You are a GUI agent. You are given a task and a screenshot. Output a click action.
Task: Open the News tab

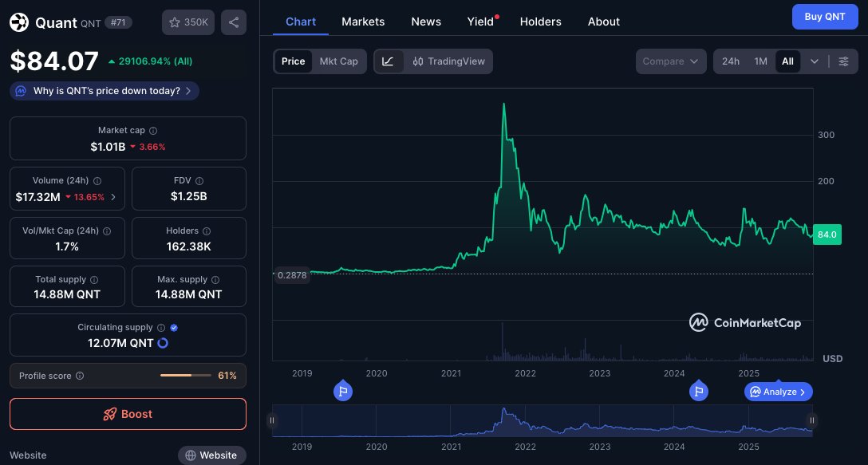coord(426,22)
